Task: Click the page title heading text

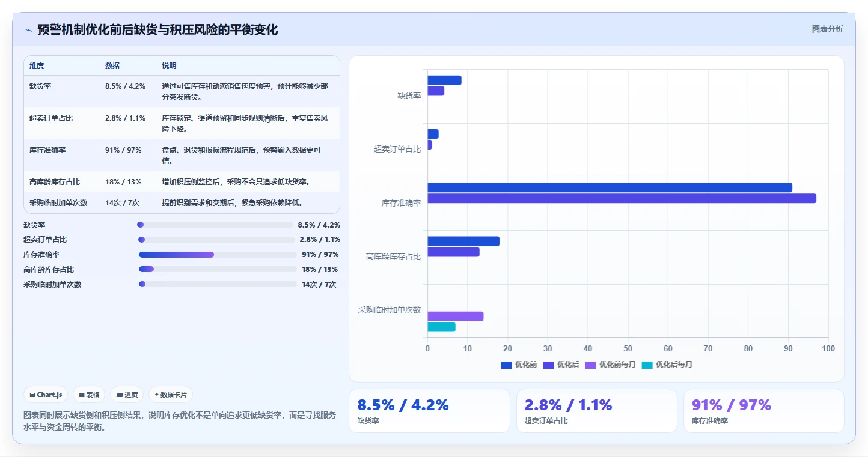Action: pyautogui.click(x=157, y=30)
